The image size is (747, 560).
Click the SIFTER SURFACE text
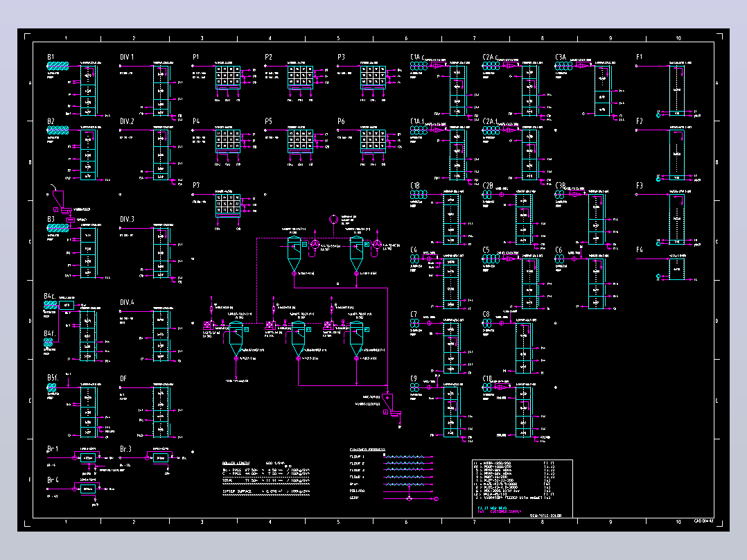(237, 491)
